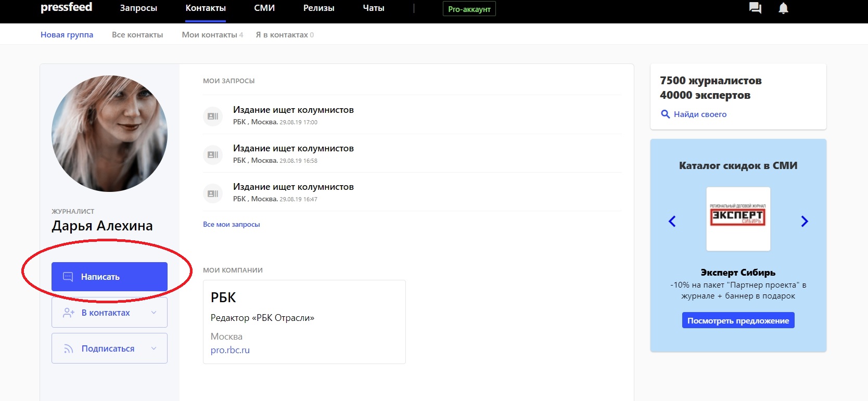The height and width of the screenshot is (401, 868).
Task: Click Посмотреть предложение button
Action: pos(738,320)
